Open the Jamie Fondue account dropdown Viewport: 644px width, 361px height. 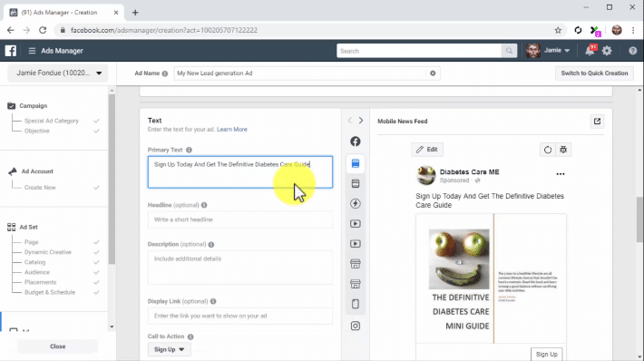point(58,73)
